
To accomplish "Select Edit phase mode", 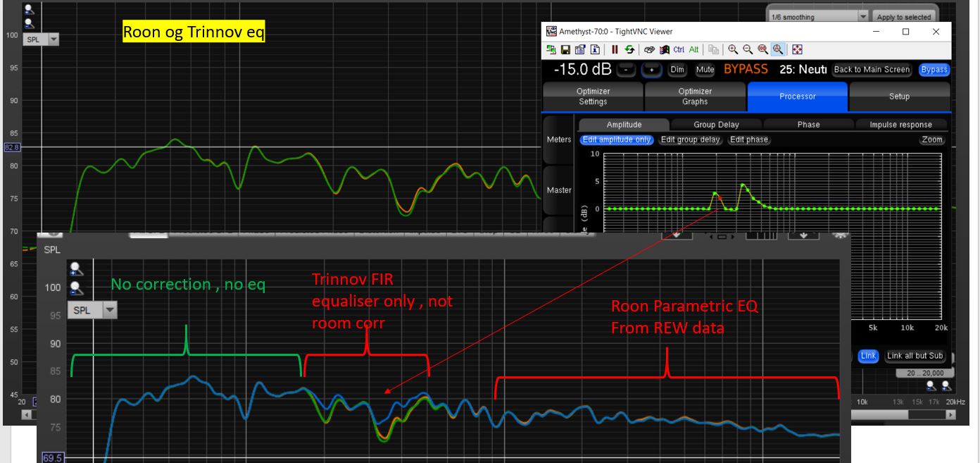I will [x=748, y=140].
